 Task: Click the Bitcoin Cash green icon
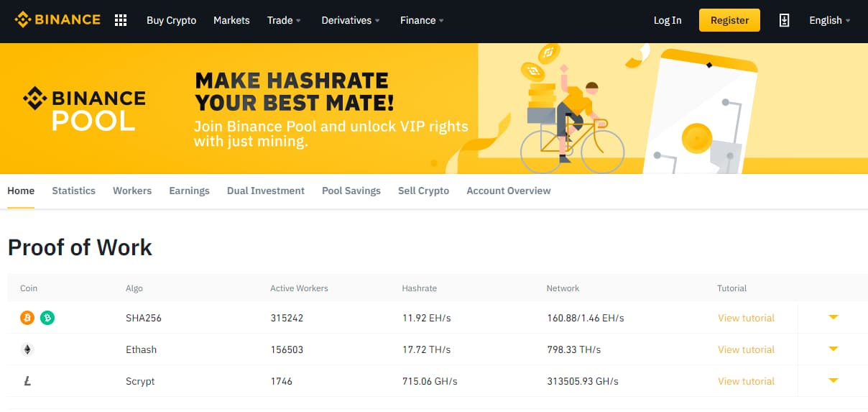[x=47, y=318]
